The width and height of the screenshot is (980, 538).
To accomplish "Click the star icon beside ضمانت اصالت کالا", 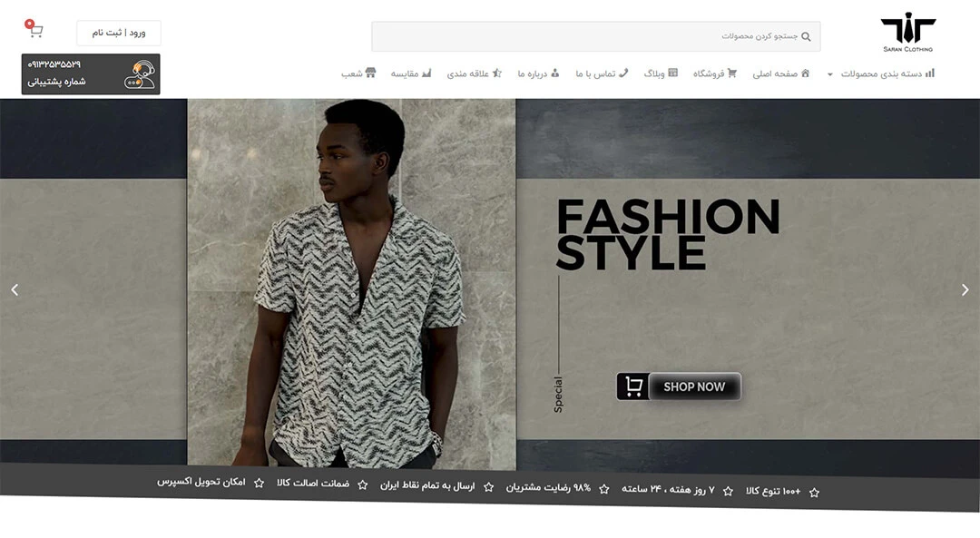I will [x=363, y=485].
